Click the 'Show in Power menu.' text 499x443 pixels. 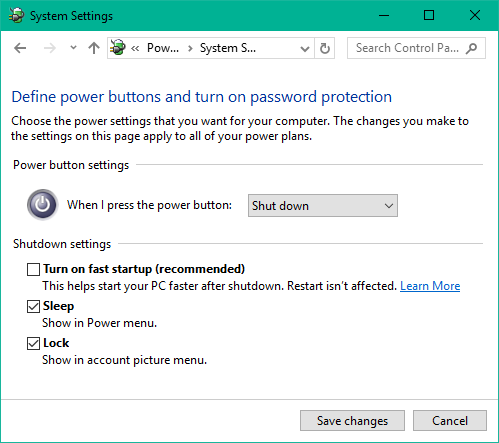[x=99, y=323]
